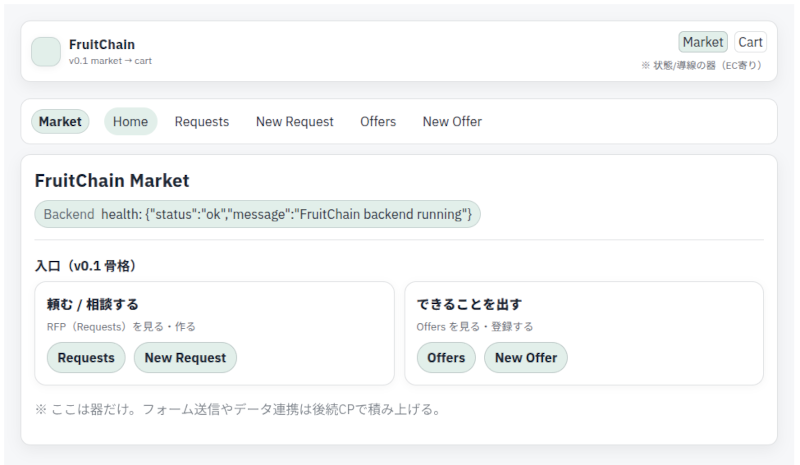Screen dimensions: 800x465
Task: Open the New Request nav tab
Action: tap(294, 122)
